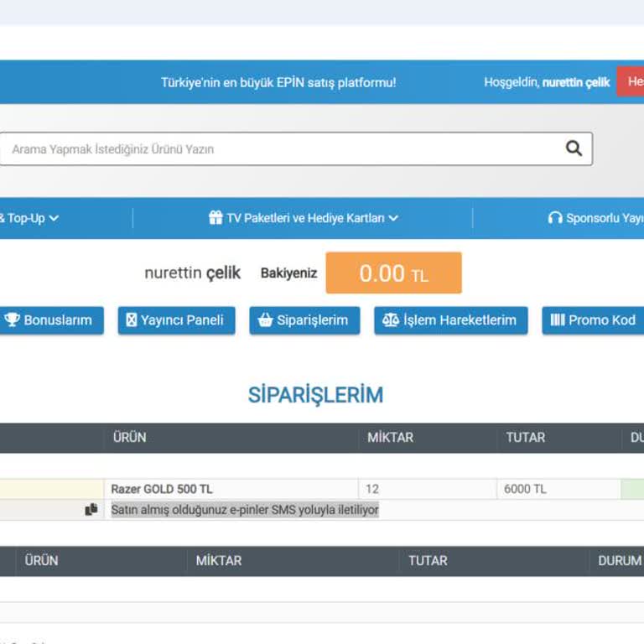644x644 pixels.
Task: Click the name nurettin çelik beside Bakiyeniz
Action: point(192,273)
